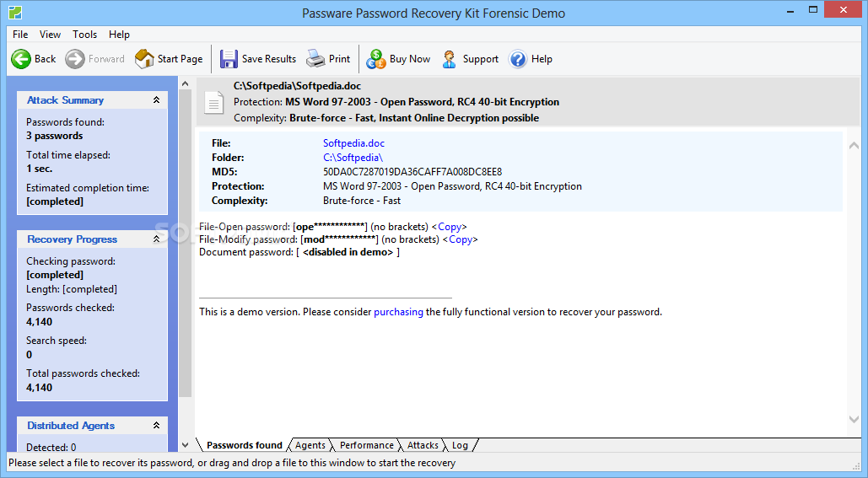Close the Passware window

click(844, 10)
